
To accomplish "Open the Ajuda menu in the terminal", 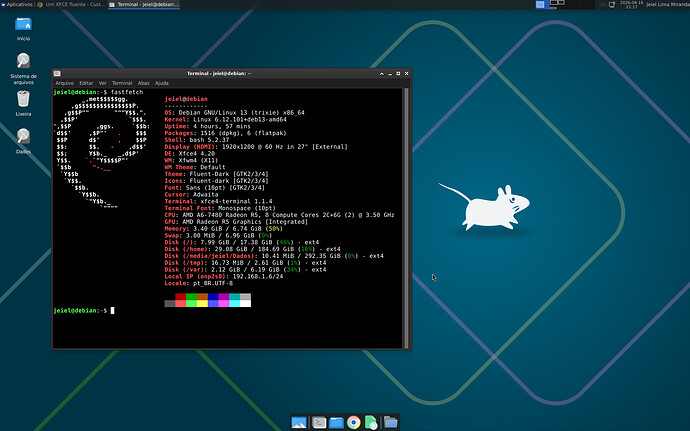I will coord(161,83).
